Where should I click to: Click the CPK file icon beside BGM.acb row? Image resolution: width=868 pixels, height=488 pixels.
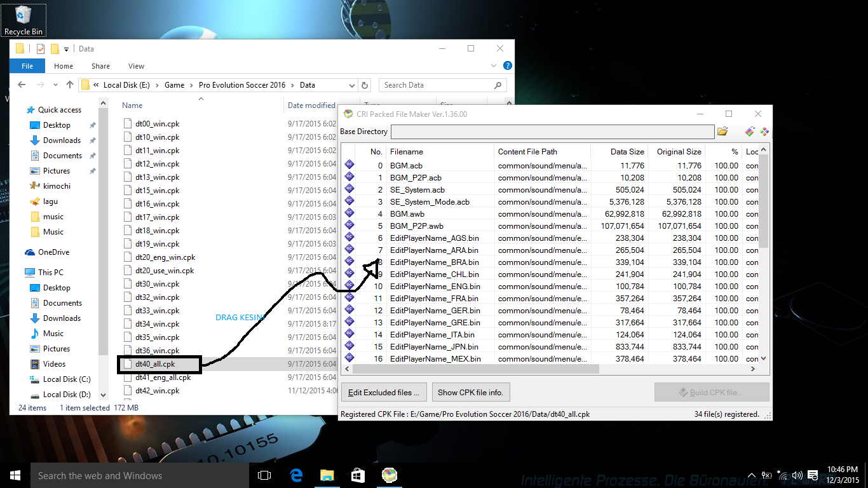click(349, 165)
